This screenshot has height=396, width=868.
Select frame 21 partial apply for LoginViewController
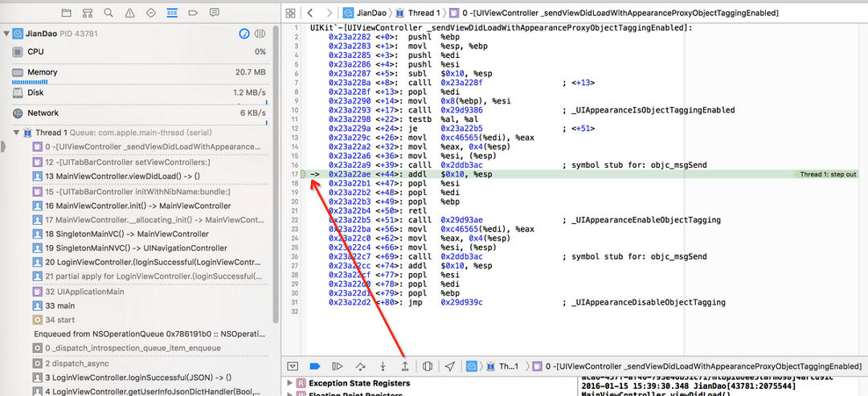coord(149,276)
